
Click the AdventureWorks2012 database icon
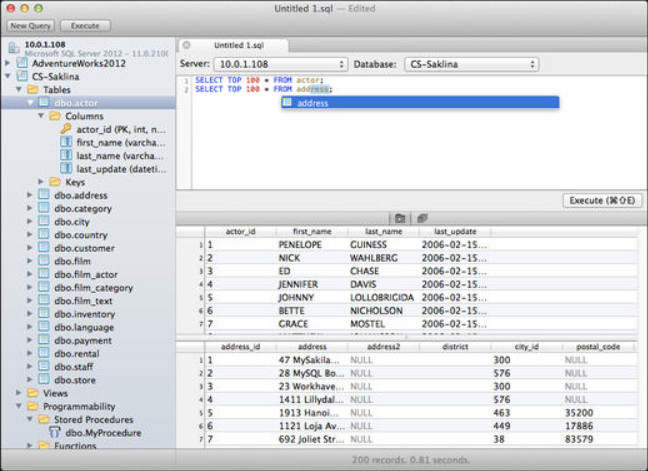coord(22,63)
